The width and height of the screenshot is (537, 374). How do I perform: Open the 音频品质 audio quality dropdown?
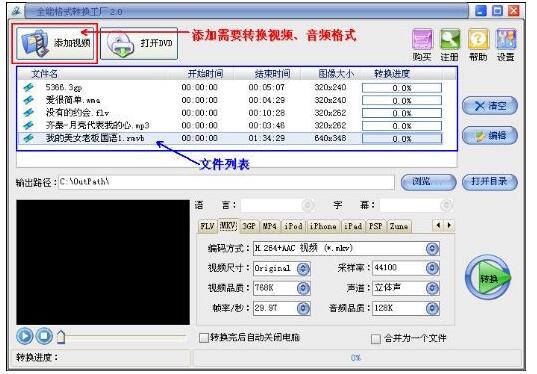pyautogui.click(x=432, y=309)
